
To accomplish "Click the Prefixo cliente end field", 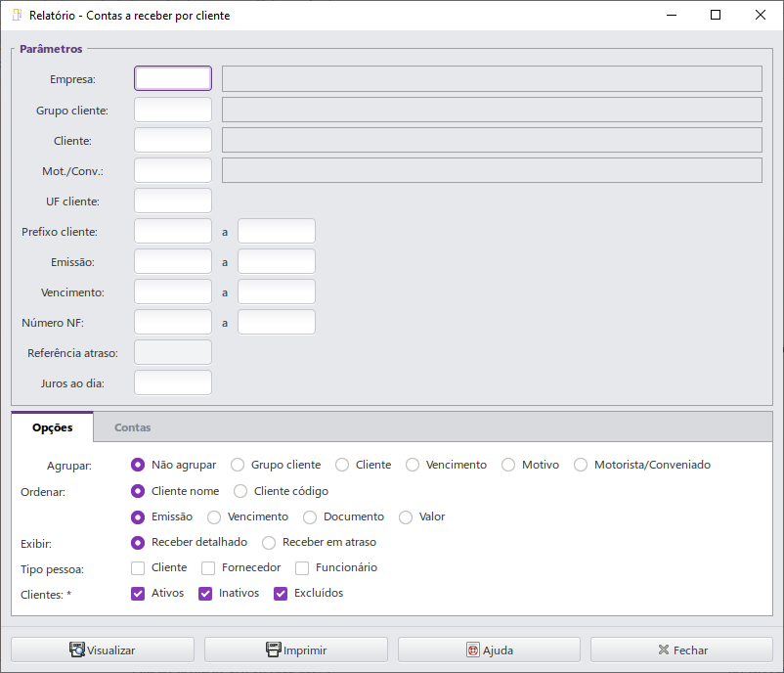I will point(277,231).
